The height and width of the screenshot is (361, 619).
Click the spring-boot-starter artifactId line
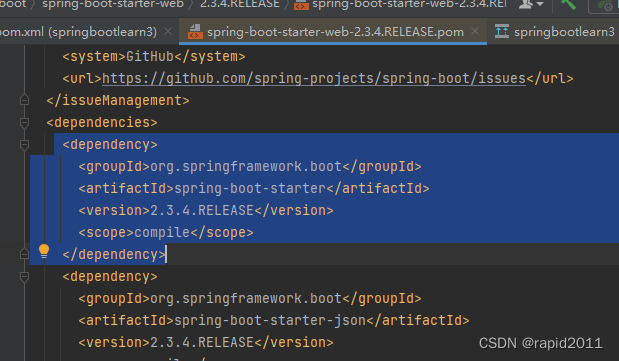click(254, 188)
